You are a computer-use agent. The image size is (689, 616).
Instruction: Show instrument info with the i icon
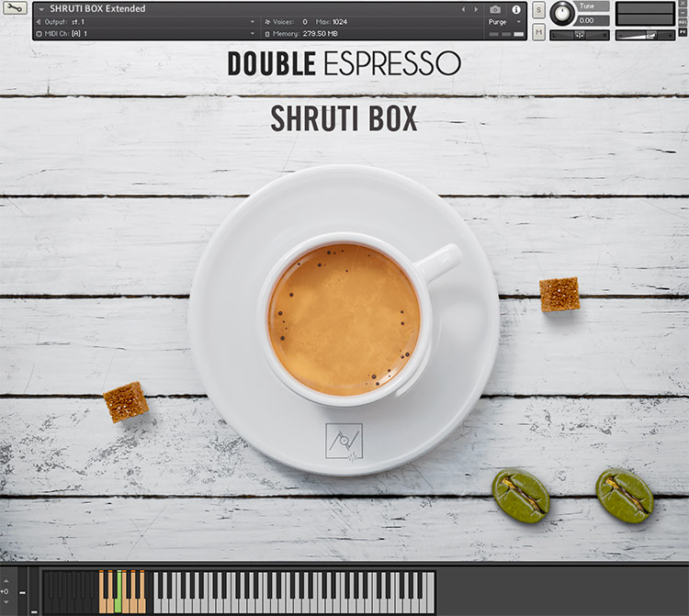[516, 9]
